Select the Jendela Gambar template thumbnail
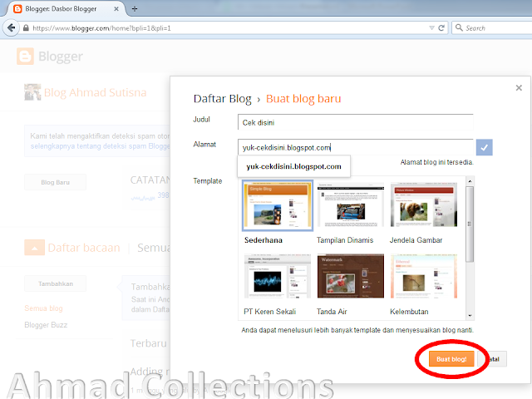The image size is (532, 399). point(424,204)
